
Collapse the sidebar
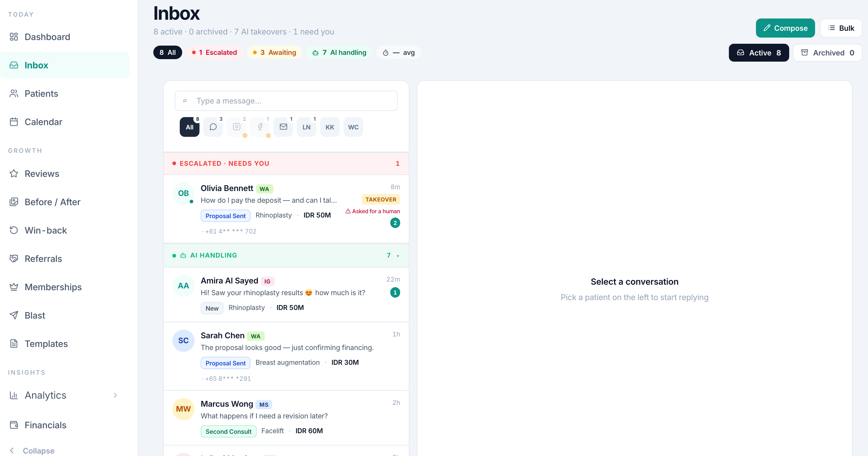(x=32, y=450)
